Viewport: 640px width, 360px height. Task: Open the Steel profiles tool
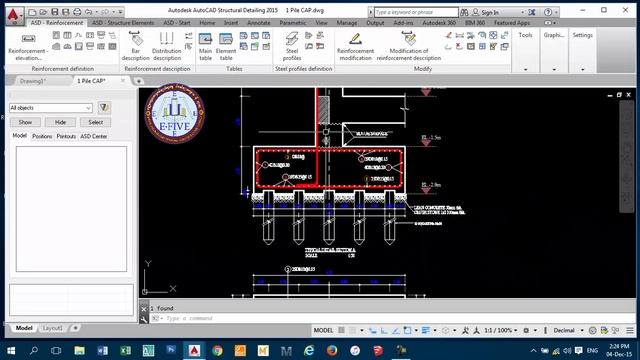point(292,47)
